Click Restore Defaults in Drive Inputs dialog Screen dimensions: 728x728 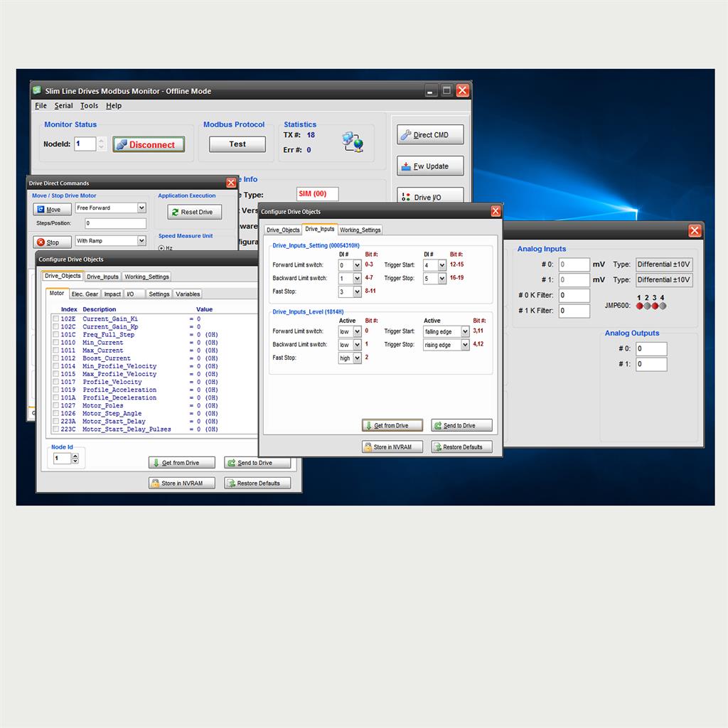pyautogui.click(x=461, y=446)
